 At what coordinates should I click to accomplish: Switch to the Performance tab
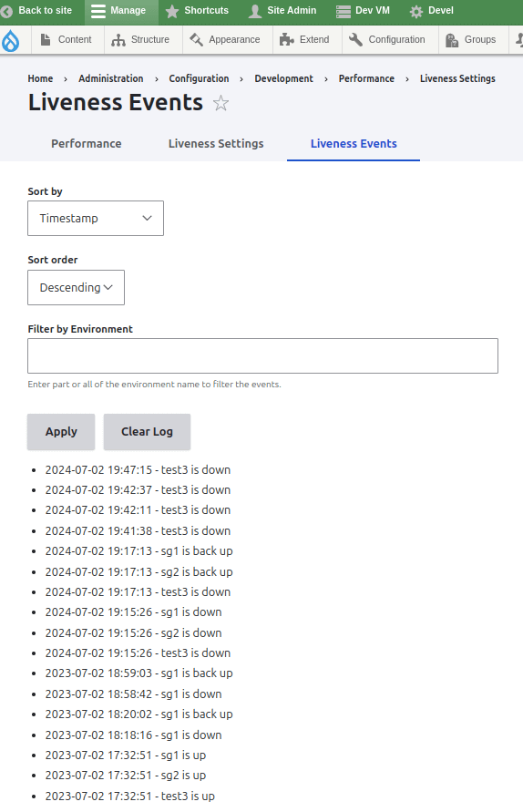tap(87, 144)
